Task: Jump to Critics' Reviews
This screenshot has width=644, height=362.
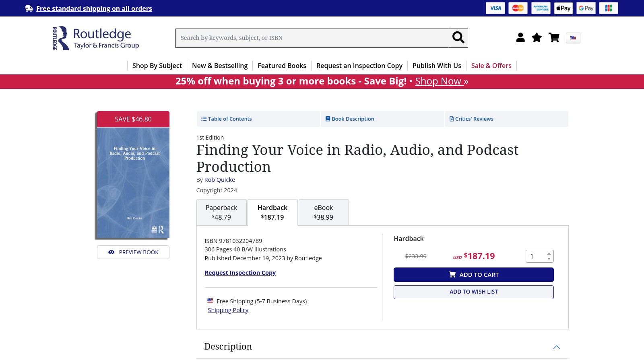Action: pos(507,119)
